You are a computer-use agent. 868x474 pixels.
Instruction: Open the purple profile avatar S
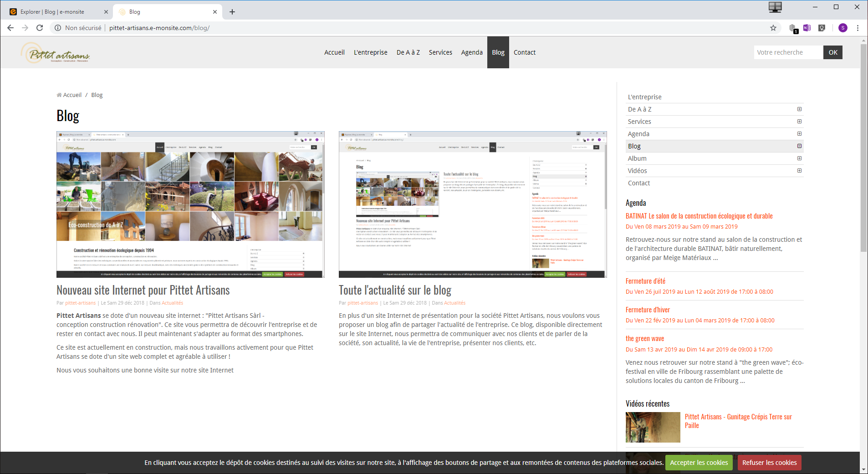(843, 28)
